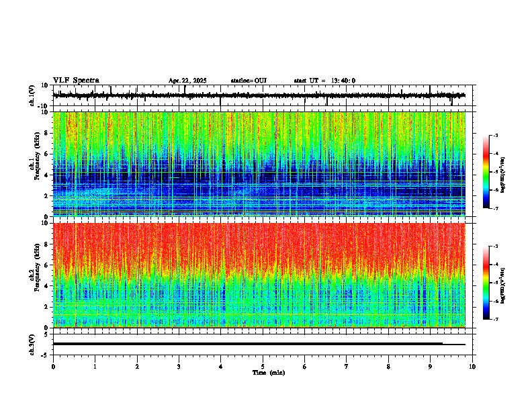Click the ch.2 colorbar "log(PSD)" label
This screenshot has height=411, width=532.
503,285
